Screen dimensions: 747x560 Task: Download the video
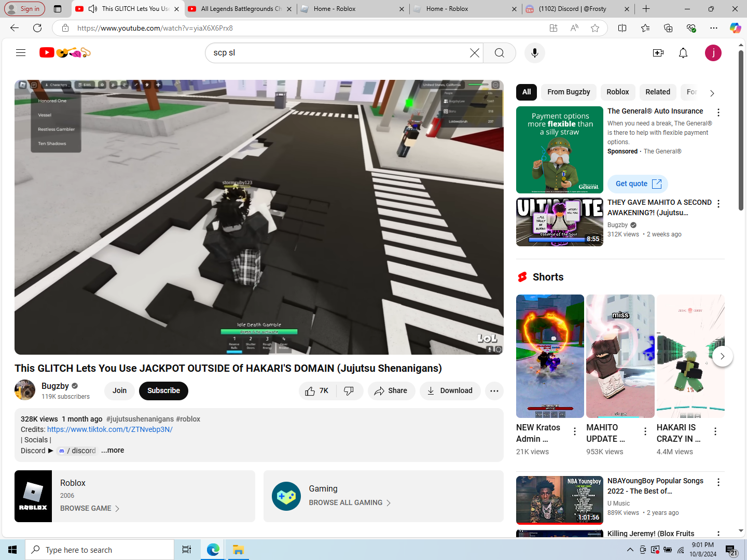coord(450,391)
